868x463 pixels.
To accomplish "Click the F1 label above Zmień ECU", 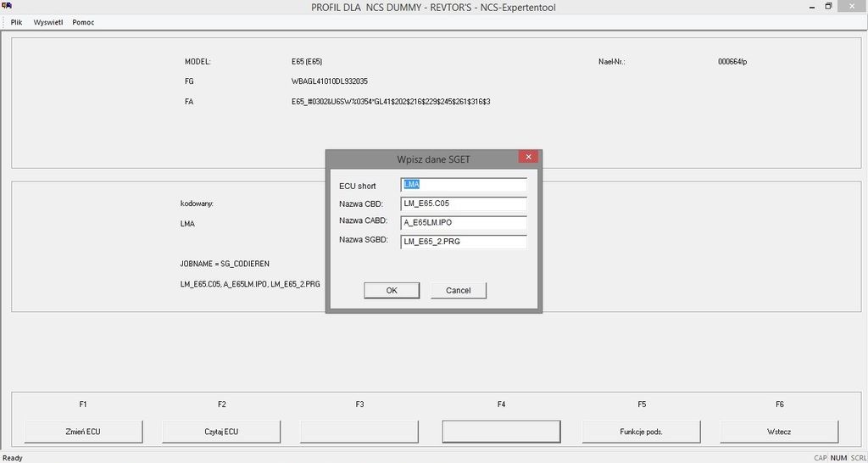I will 83,404.
